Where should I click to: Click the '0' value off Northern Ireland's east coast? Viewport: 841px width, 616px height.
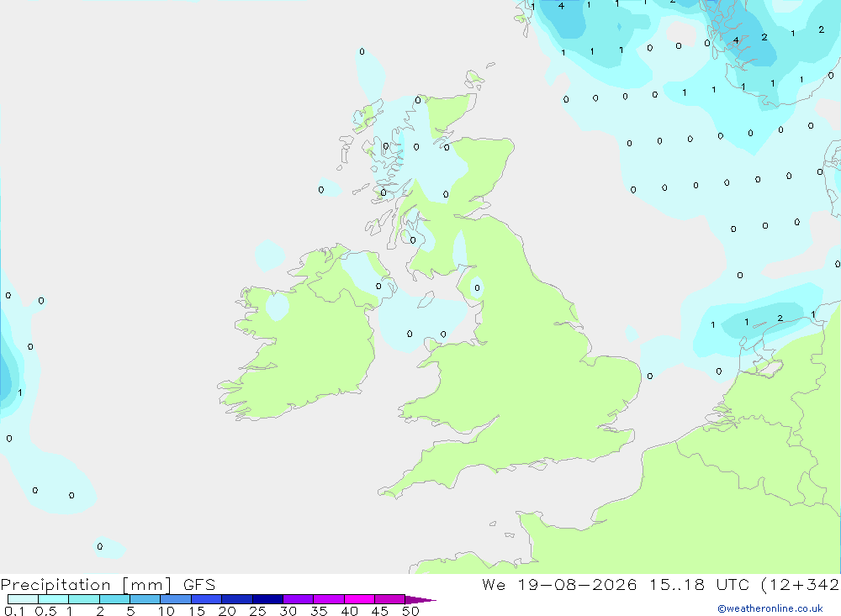click(378, 286)
